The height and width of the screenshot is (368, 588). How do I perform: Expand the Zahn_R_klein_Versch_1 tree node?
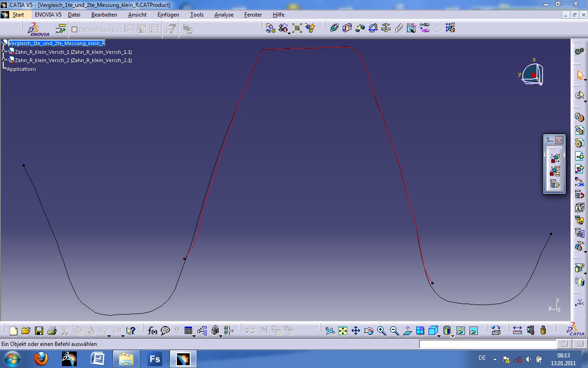pos(4,52)
